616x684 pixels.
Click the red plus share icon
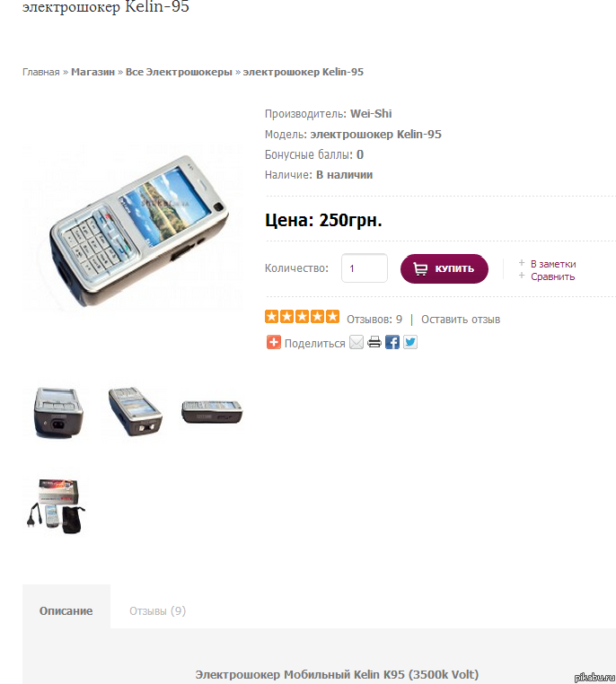(274, 342)
